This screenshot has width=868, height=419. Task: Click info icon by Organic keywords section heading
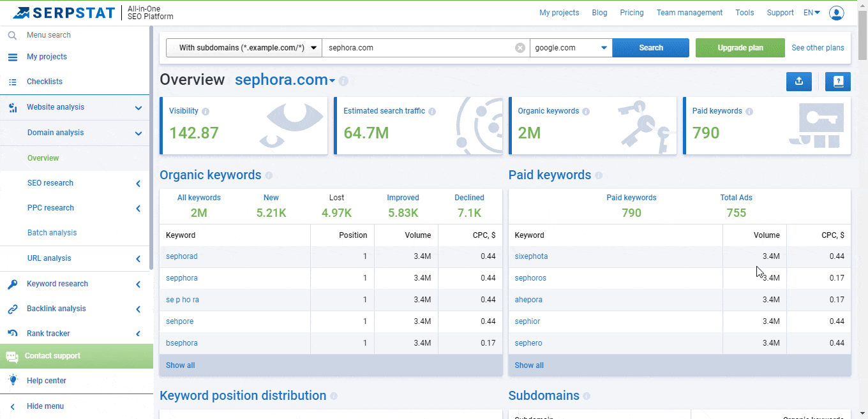(269, 175)
